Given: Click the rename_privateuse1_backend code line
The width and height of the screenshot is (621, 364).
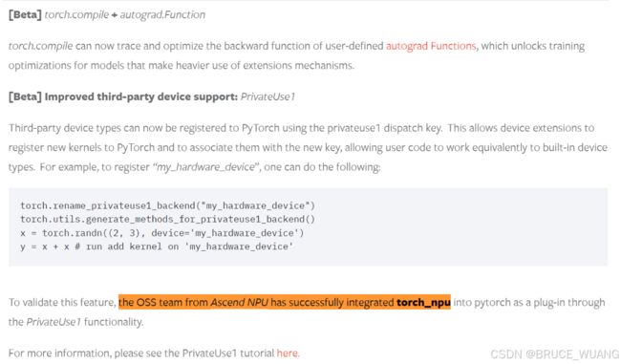Looking at the screenshot, I should 167,205.
